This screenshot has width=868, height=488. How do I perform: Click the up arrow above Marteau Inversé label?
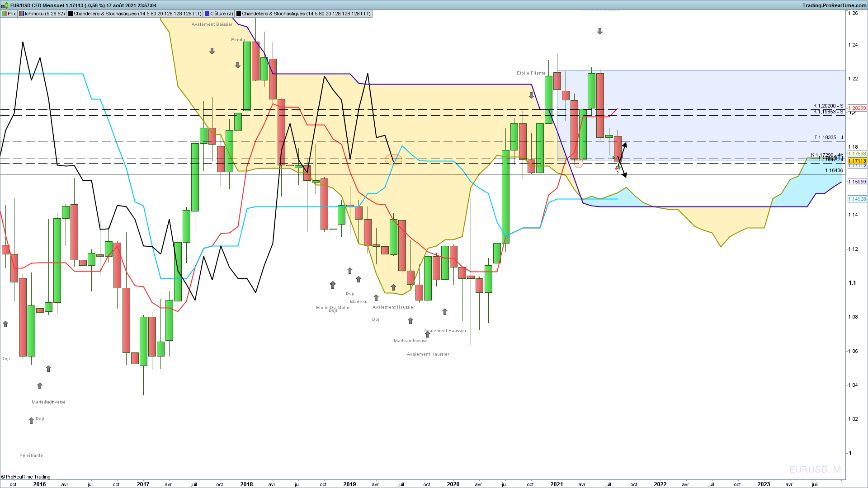(410, 321)
